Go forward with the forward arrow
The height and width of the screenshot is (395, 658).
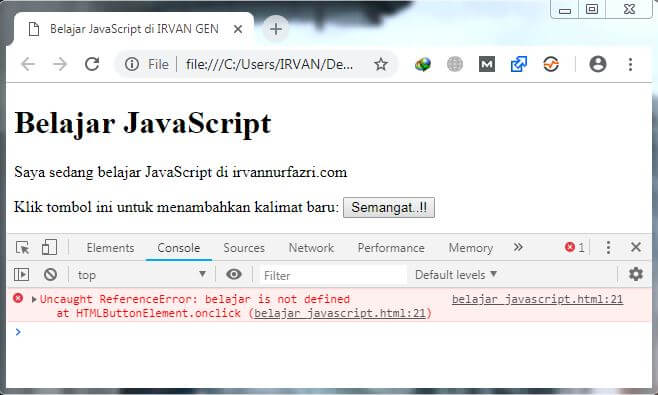[x=60, y=64]
